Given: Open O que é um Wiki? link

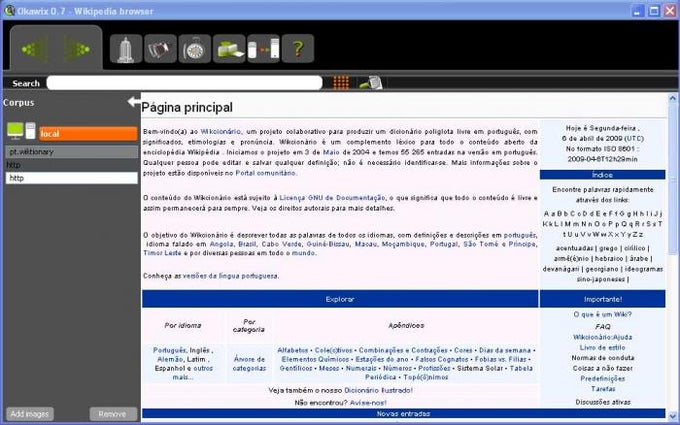Looking at the screenshot, I should coord(602,314).
